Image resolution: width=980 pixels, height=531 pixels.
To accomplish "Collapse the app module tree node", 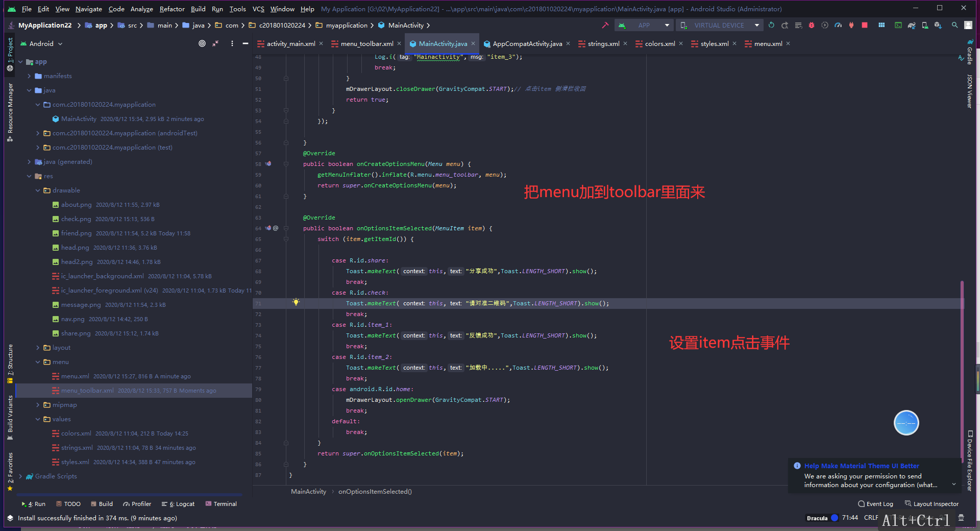I will 21,62.
